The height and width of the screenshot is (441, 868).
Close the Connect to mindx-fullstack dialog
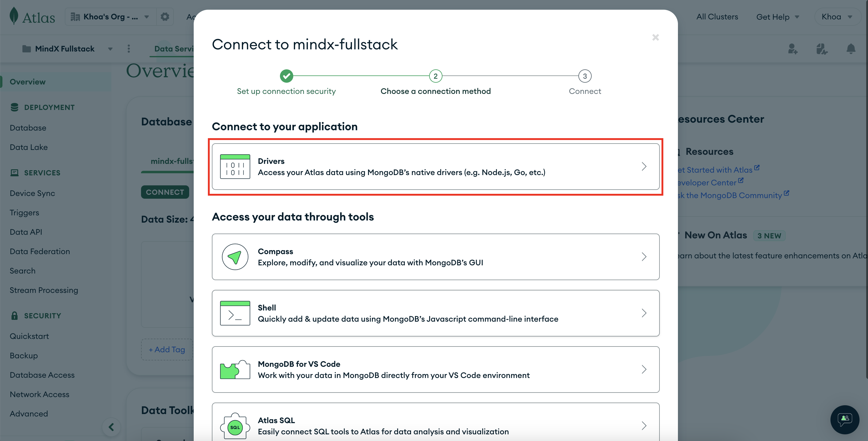click(x=655, y=38)
